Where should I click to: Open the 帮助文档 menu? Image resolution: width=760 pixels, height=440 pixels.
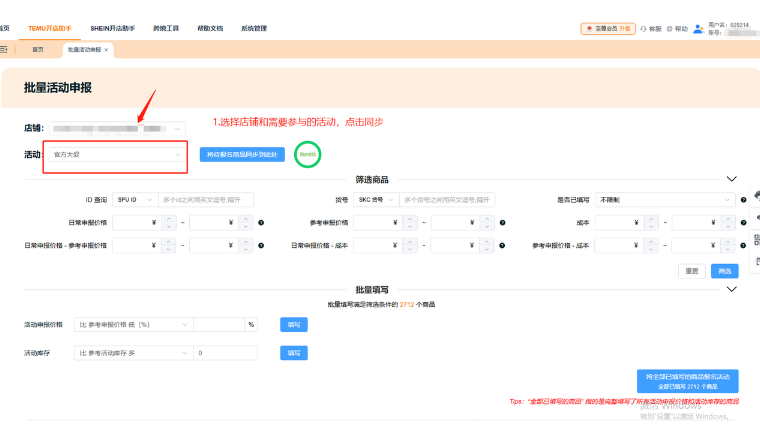[x=210, y=29]
